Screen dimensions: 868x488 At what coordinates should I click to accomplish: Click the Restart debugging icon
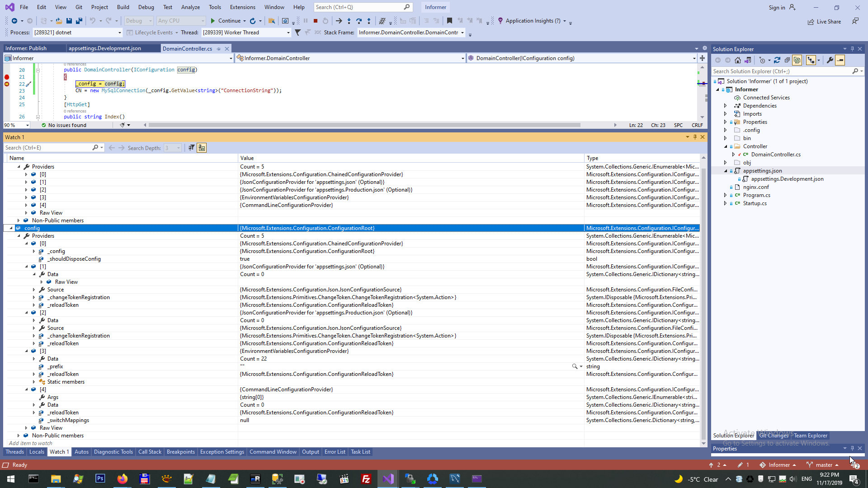pyautogui.click(x=325, y=21)
